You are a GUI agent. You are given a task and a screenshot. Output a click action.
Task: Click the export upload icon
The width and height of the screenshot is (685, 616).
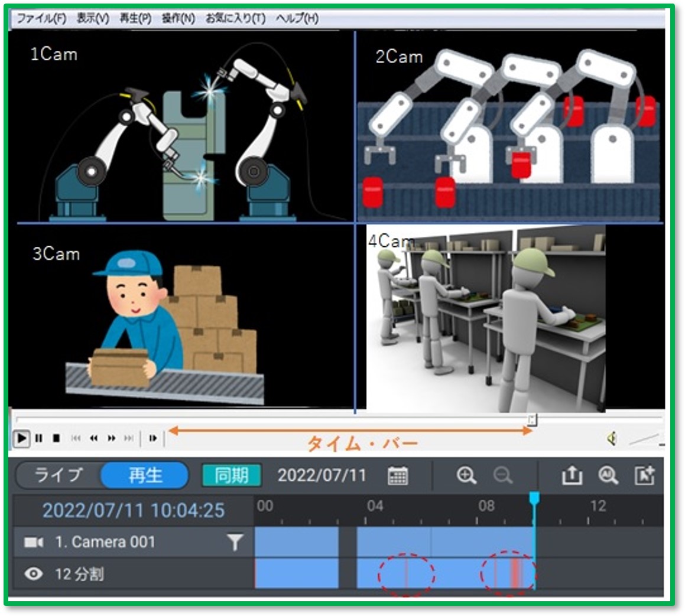[571, 475]
